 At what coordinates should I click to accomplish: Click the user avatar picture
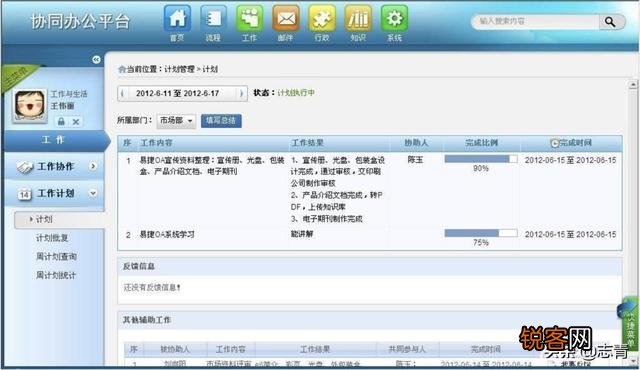(29, 105)
